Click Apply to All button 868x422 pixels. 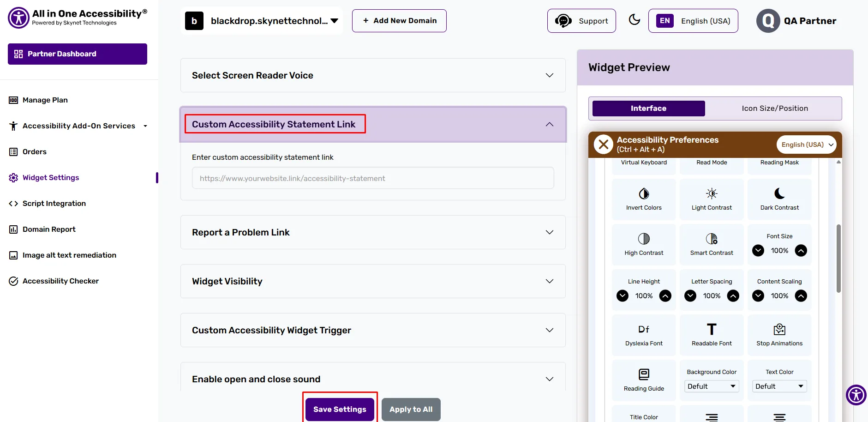click(411, 409)
